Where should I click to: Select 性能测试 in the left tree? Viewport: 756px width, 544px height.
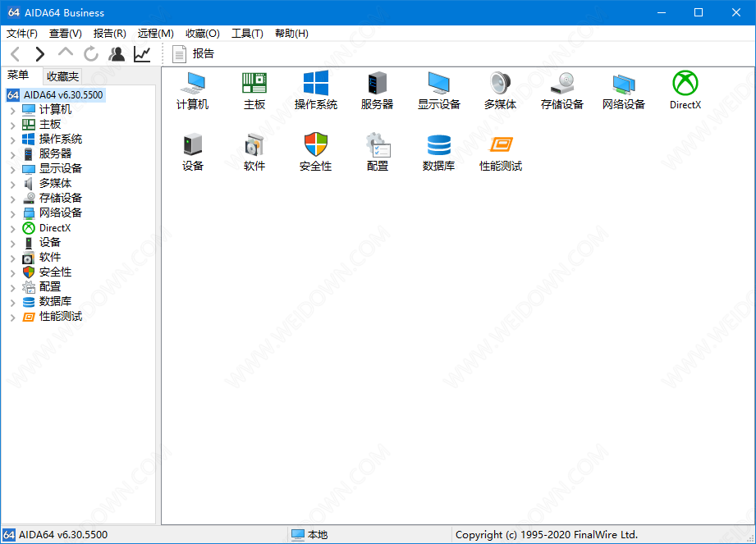pos(61,316)
